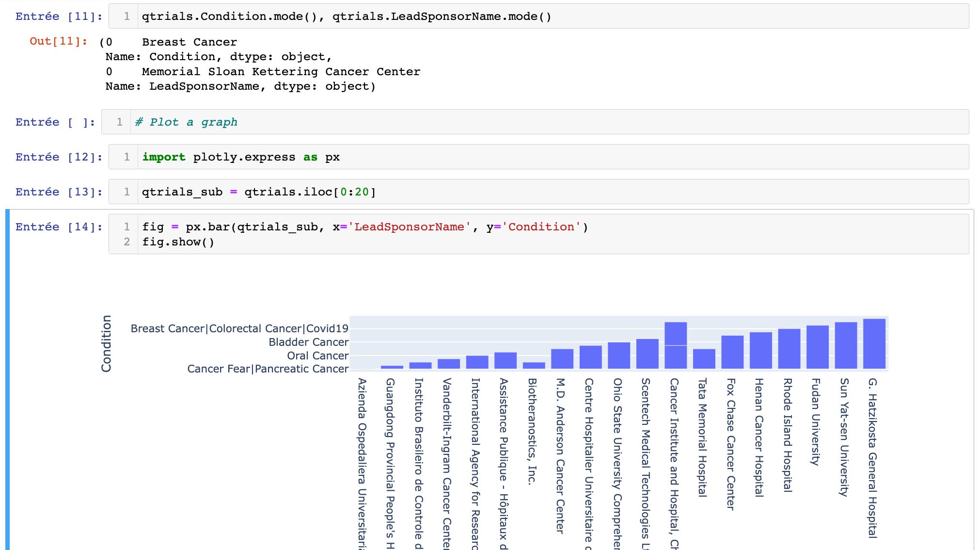
Task: Select the '# Plot a graph' cell
Action: (x=535, y=122)
